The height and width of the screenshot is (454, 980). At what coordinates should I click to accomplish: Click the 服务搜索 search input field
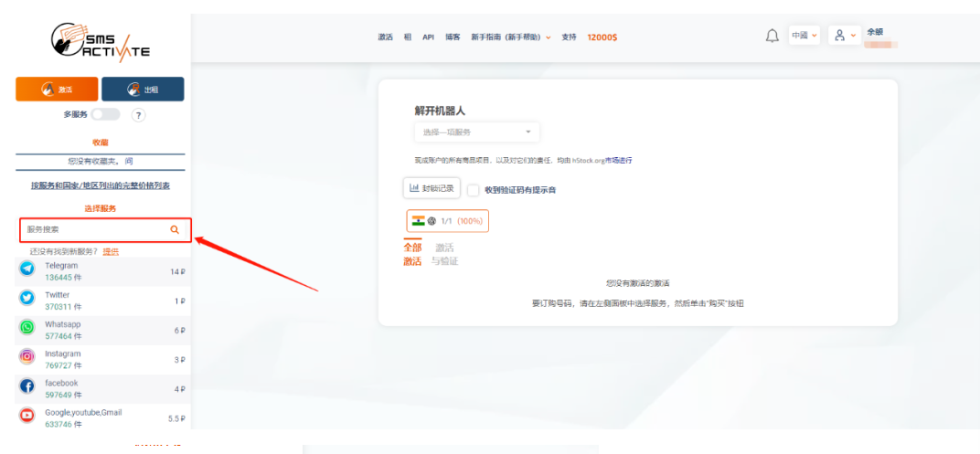[91, 230]
